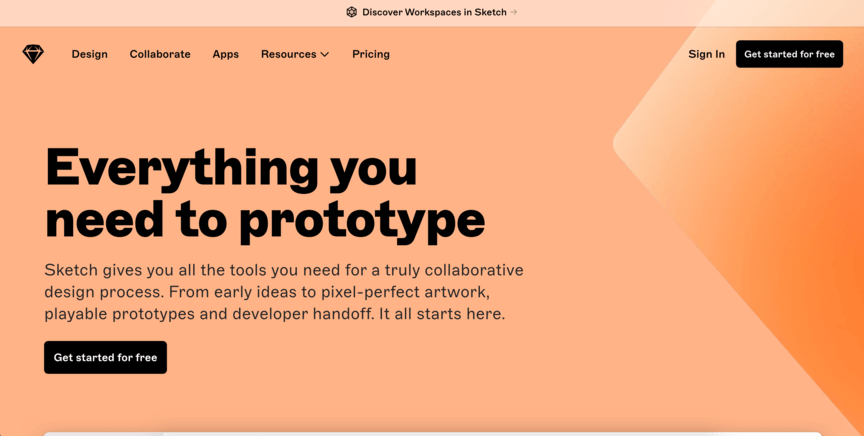The image size is (864, 436).
Task: Open the Design menu item
Action: tap(90, 54)
